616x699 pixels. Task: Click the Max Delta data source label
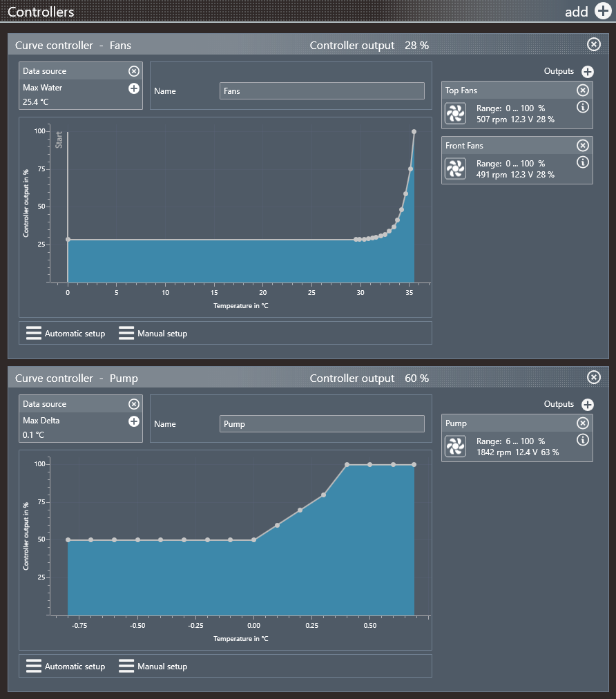coord(41,421)
